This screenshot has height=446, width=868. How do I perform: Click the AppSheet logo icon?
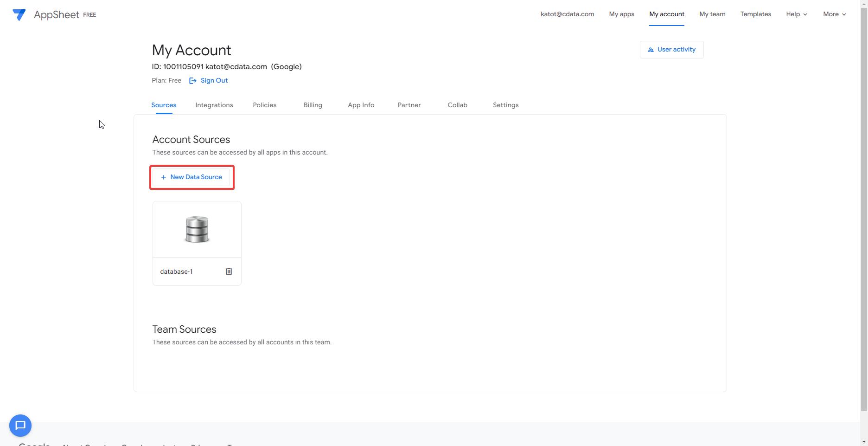click(19, 15)
